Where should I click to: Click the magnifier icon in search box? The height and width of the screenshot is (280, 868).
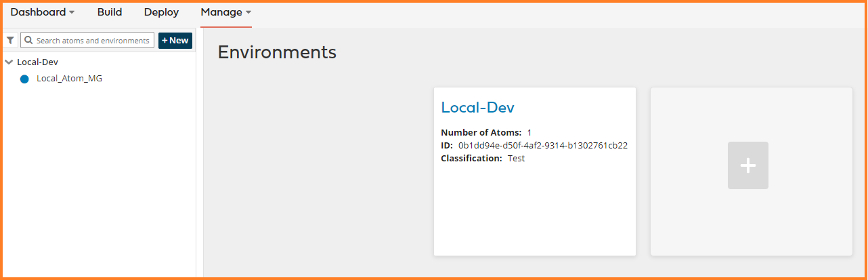(x=28, y=41)
